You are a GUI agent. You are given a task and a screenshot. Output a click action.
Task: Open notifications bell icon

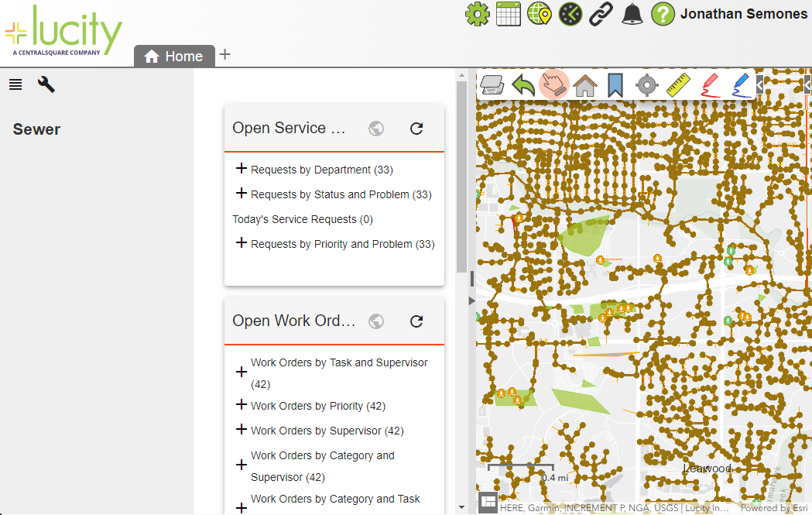pyautogui.click(x=632, y=14)
